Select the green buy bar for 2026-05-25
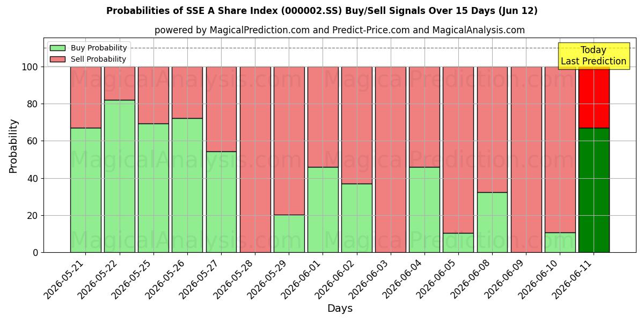The image size is (644, 322). 153,188
